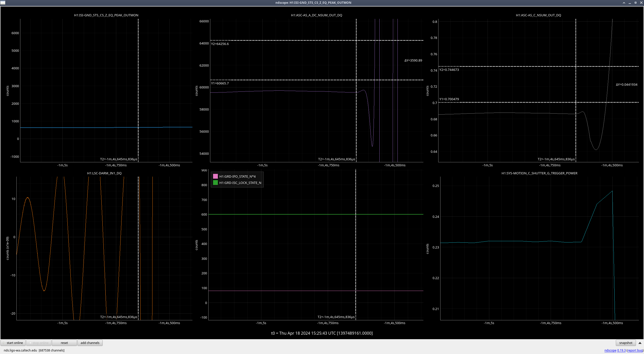Click the T2 cursor label in AS_A_DC plot
Image resolution: width=644 pixels, height=354 pixels.
coord(337,159)
